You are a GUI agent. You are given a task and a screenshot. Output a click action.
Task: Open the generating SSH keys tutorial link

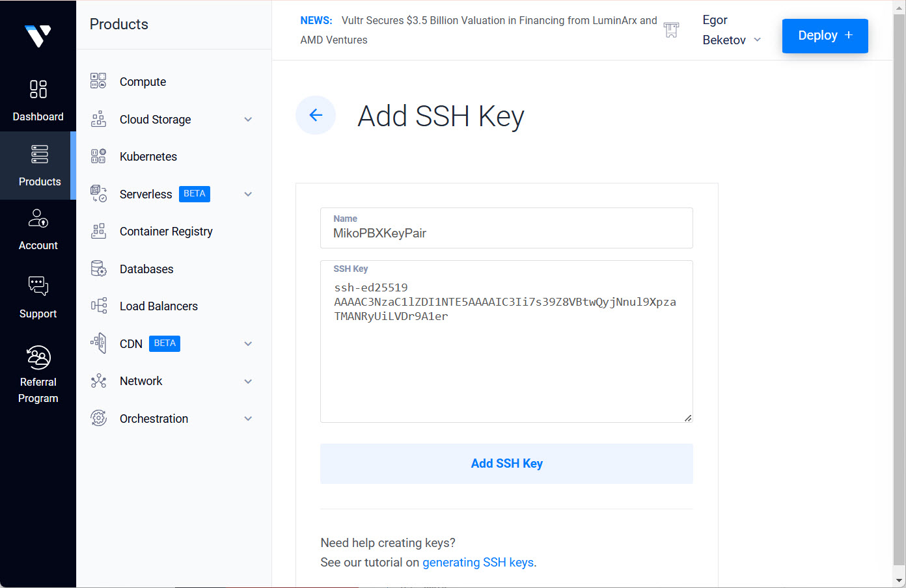pos(479,563)
